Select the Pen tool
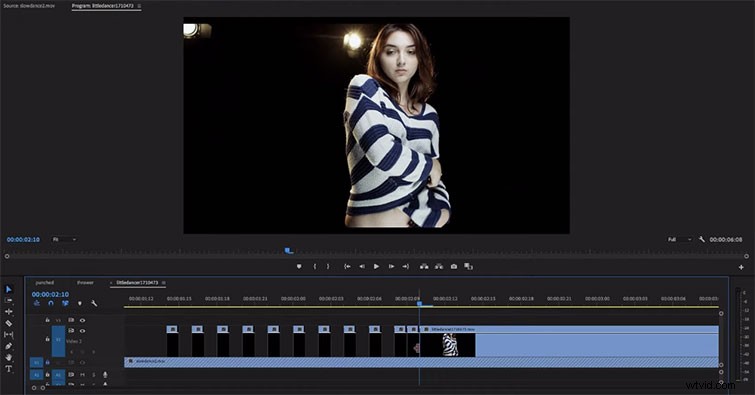Screen dimensions: 755x395 (9, 346)
